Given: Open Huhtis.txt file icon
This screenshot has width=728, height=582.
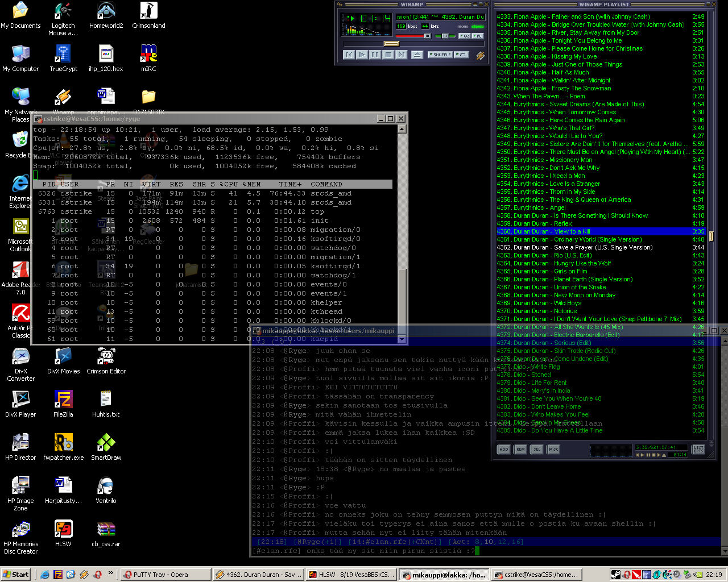Looking at the screenshot, I should coord(106,404).
